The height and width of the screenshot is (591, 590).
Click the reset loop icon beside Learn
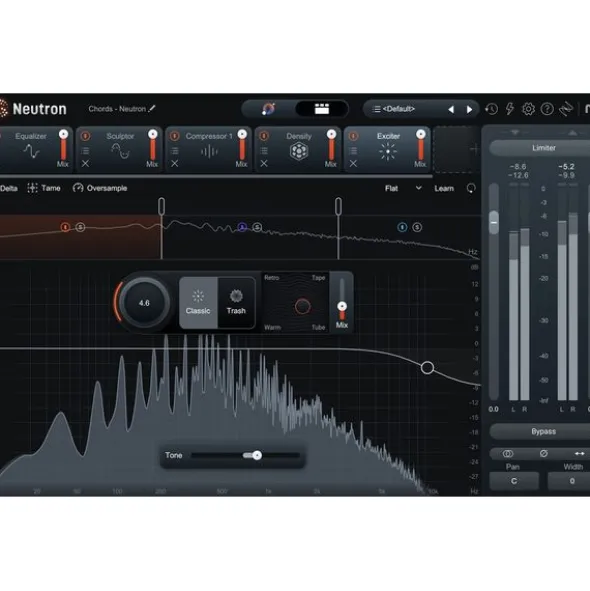click(471, 188)
